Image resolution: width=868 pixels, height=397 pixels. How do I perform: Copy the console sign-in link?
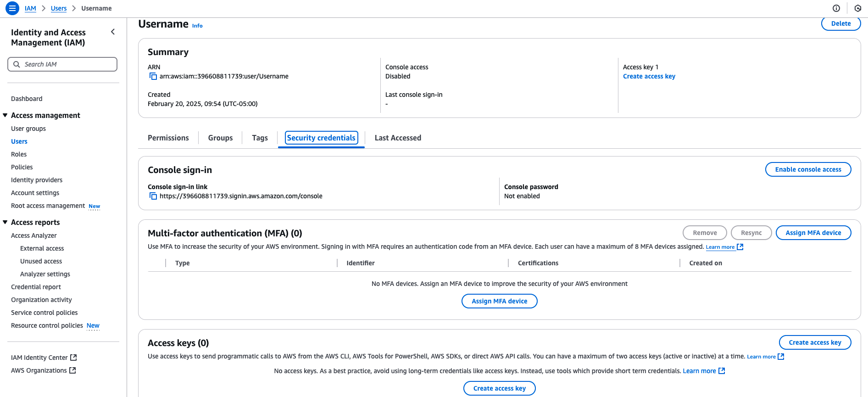[x=153, y=196]
